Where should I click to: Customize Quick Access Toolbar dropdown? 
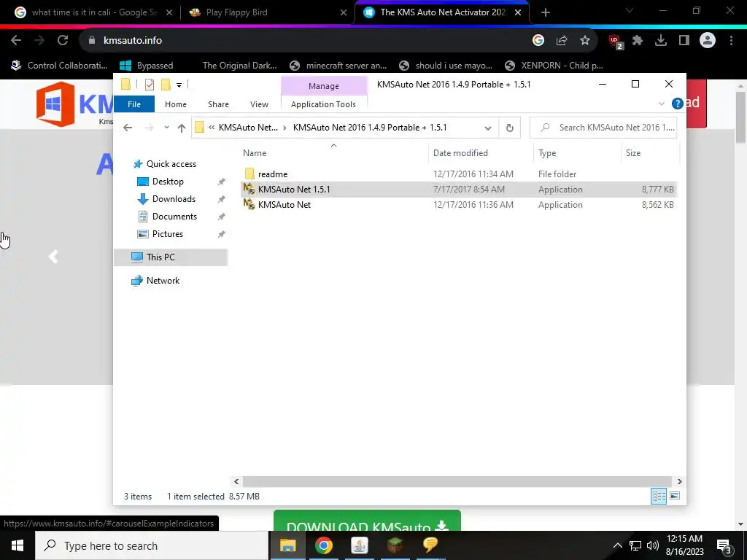[x=179, y=85]
